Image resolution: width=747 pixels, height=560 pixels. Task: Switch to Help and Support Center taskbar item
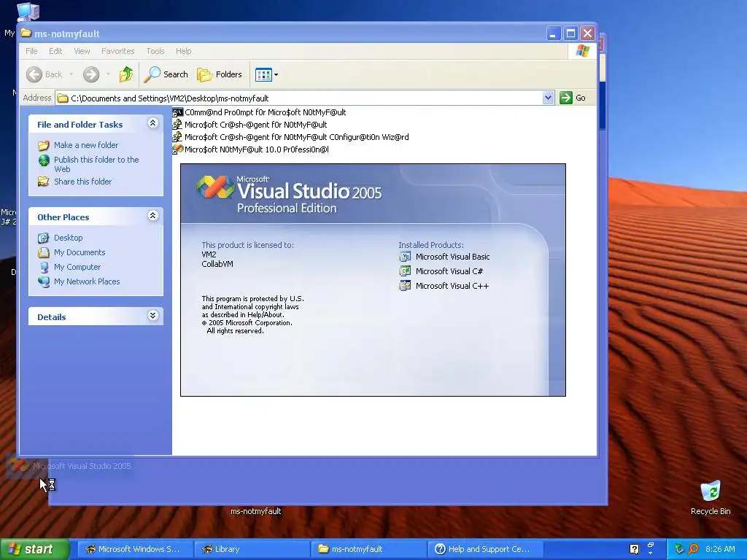(x=485, y=549)
